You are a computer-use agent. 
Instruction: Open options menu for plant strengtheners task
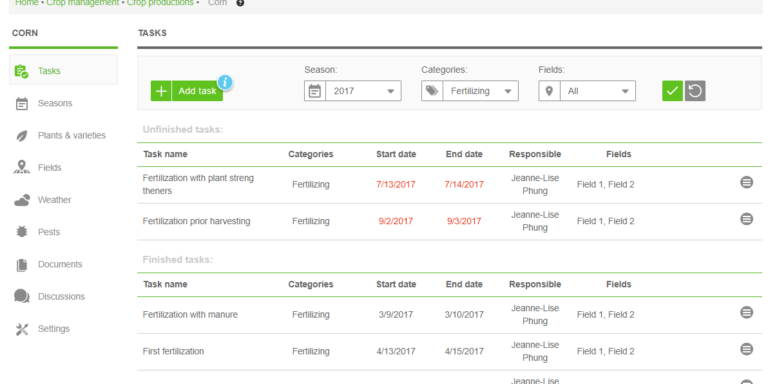746,182
